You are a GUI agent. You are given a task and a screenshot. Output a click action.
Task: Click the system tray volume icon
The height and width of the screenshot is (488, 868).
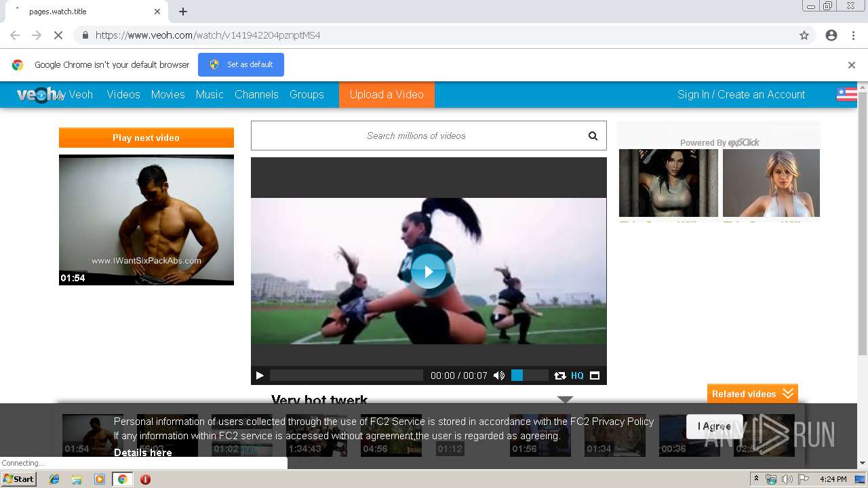787,479
